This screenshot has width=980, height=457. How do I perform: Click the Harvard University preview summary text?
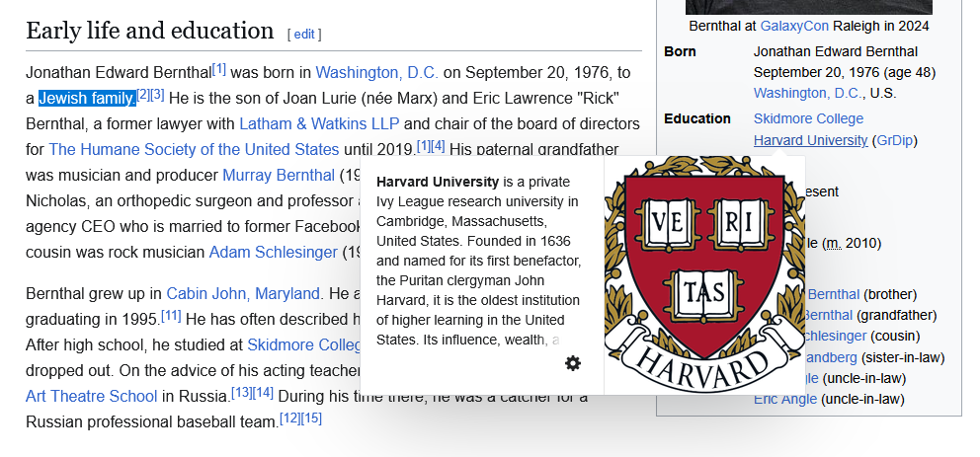479,261
